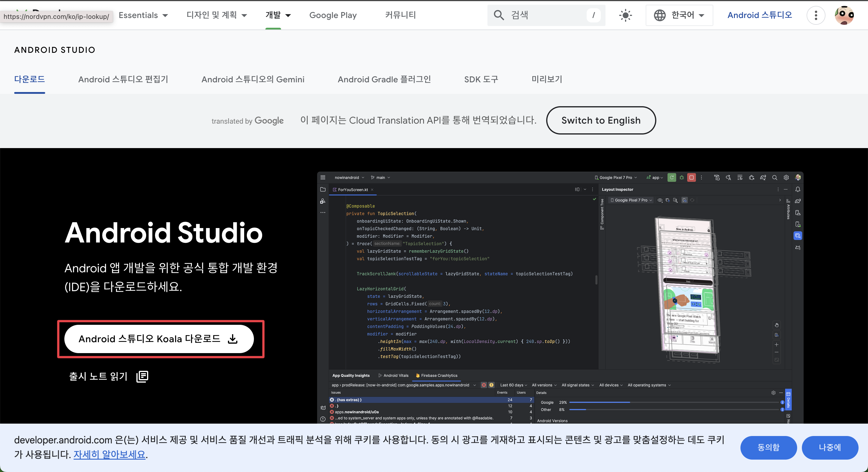Screen dimensions: 868x472
Task: Toggle the red fatal error filter icon
Action: tap(484, 385)
